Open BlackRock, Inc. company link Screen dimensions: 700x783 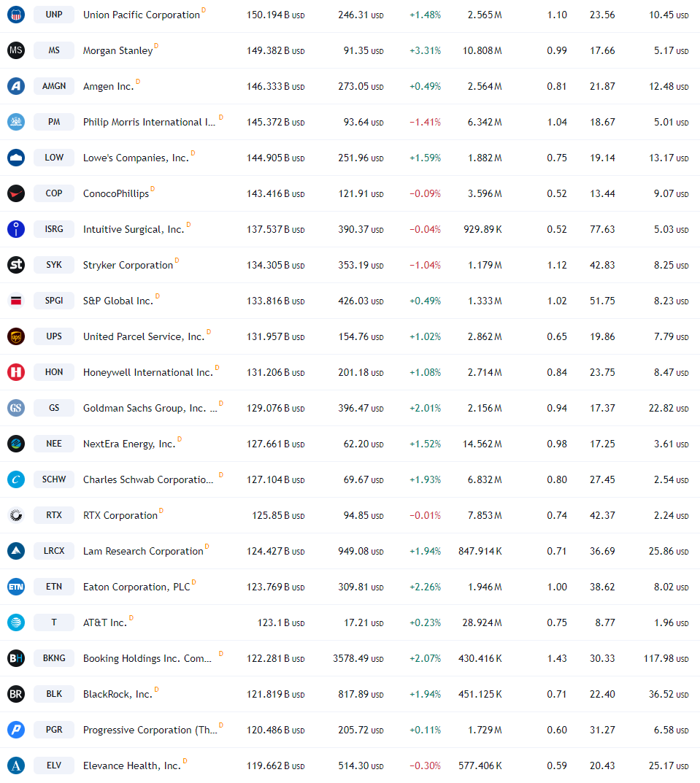(118, 694)
